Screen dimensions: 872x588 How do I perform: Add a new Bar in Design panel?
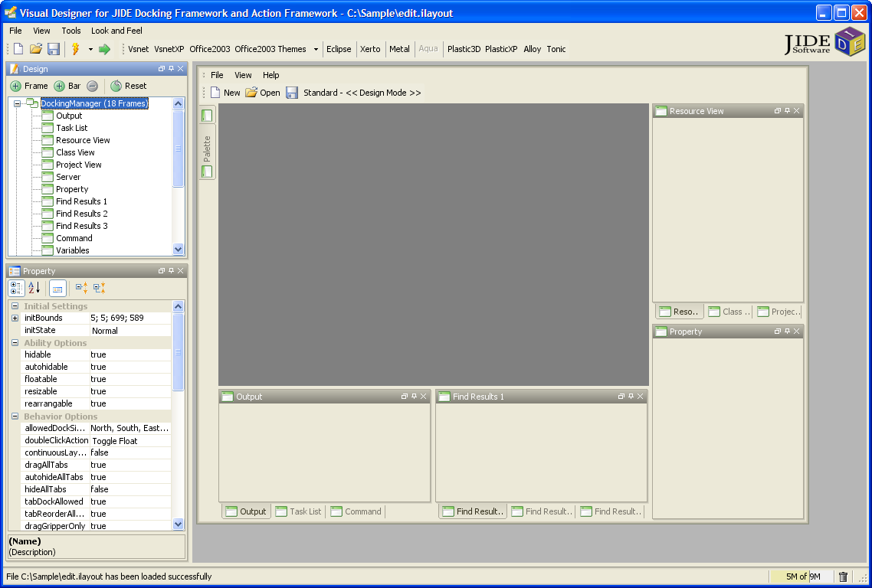67,86
